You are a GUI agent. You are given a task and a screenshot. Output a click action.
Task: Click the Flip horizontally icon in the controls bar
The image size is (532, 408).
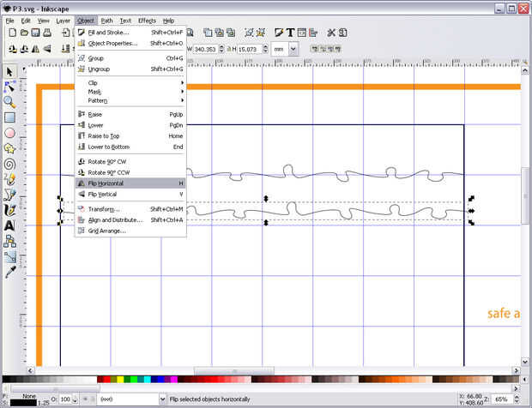point(35,49)
